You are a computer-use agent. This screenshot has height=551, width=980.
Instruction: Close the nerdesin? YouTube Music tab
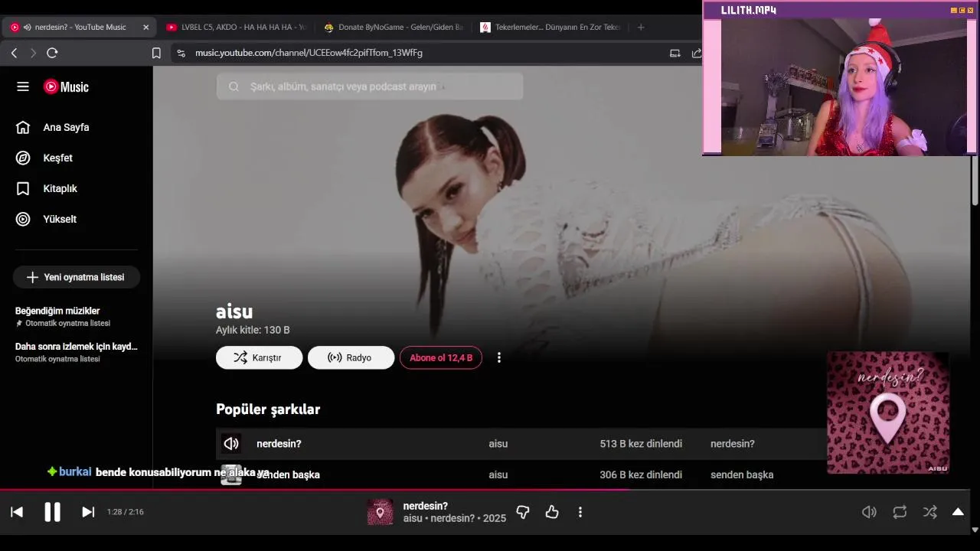[146, 27]
